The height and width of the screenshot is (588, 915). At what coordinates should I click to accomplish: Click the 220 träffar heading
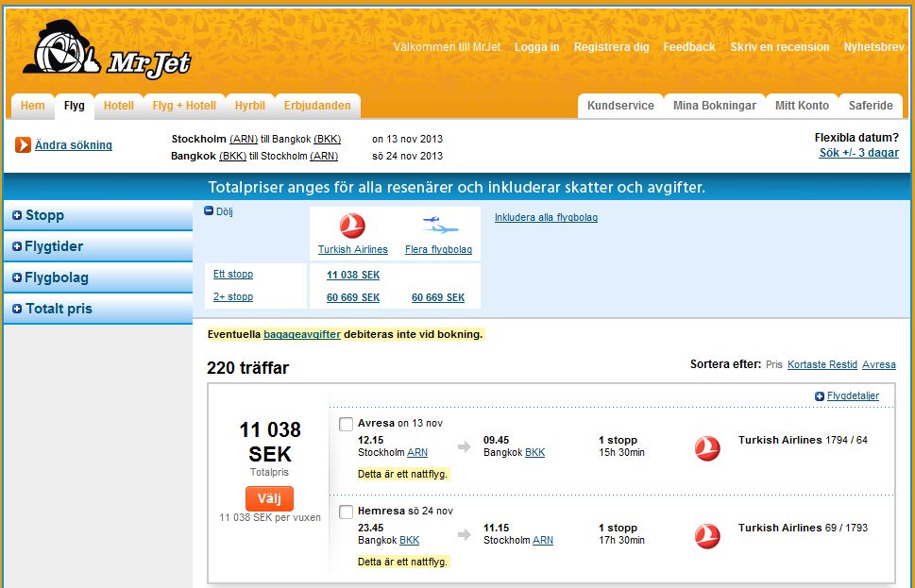[248, 368]
